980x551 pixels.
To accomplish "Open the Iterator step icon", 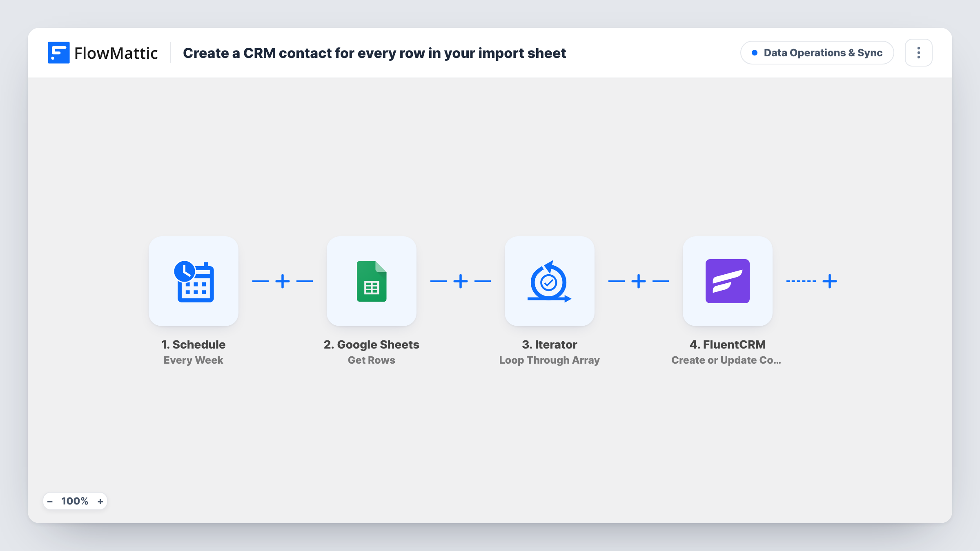I will pos(550,281).
